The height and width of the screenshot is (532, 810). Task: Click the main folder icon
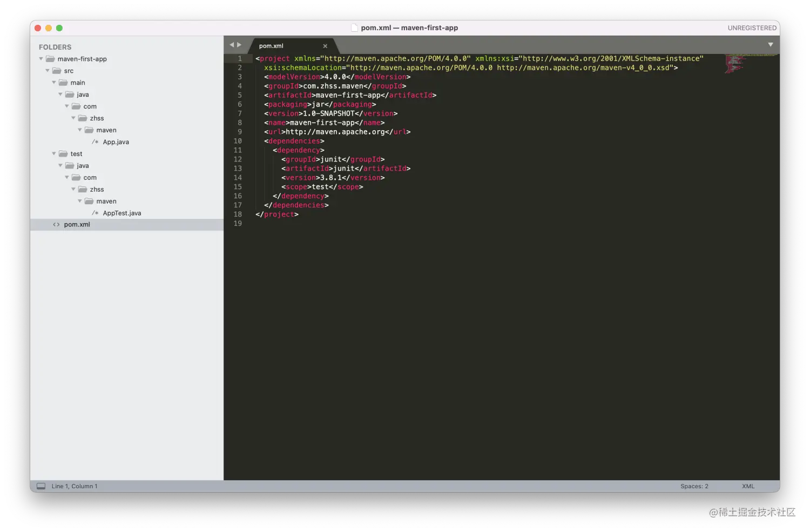point(63,83)
